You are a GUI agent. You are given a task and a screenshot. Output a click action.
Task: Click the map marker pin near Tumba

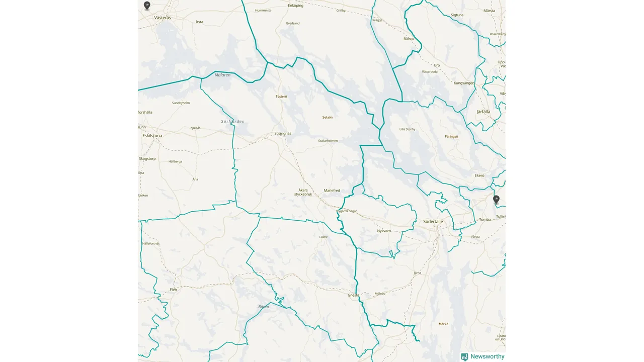[497, 200]
